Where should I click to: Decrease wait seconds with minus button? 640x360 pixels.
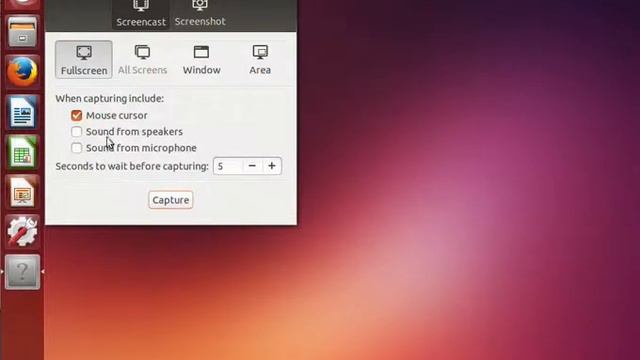click(x=252, y=166)
